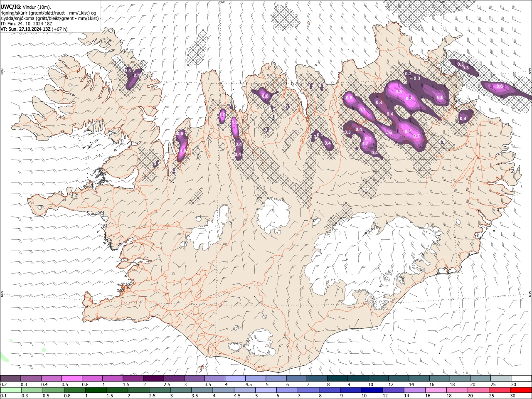Screen dimensions: 532x399
Task: Click the navy blue swatch between 10 and 12 in lower legend
Action: click(372, 390)
